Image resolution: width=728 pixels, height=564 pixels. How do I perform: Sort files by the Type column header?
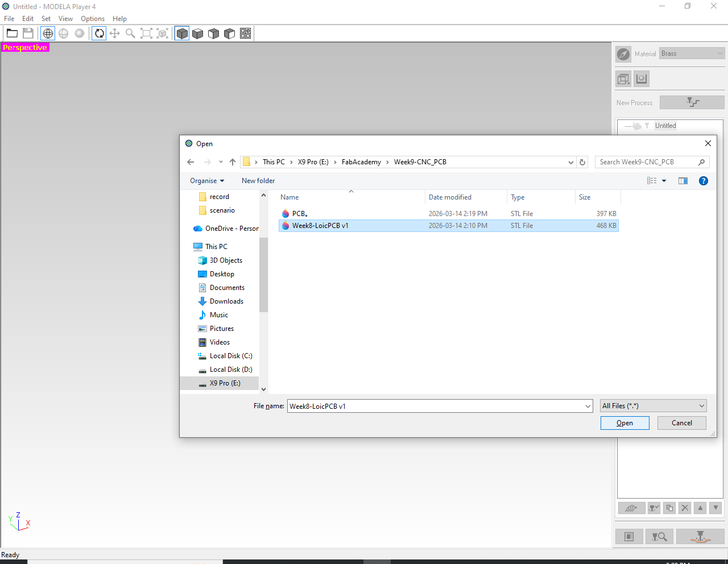coord(541,197)
